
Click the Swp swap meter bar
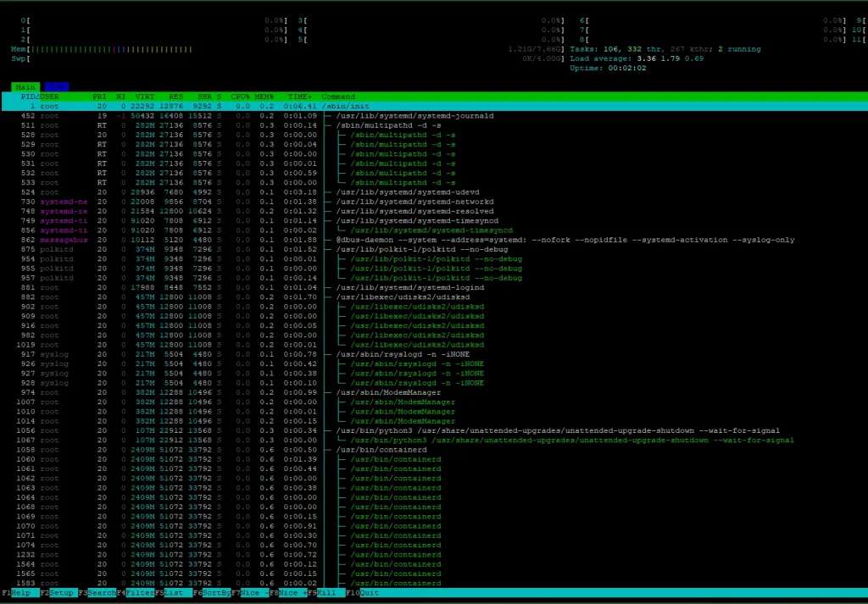[288, 58]
